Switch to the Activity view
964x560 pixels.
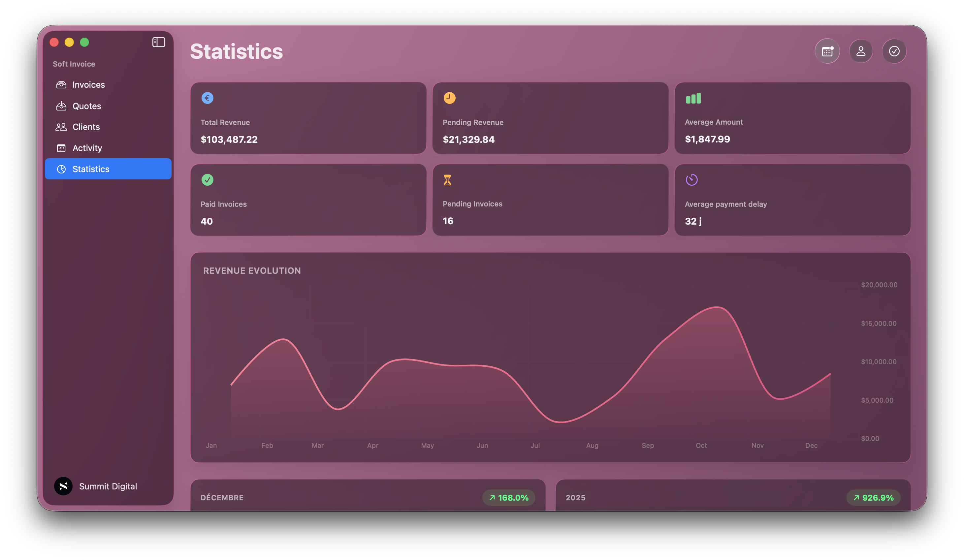[108, 148]
